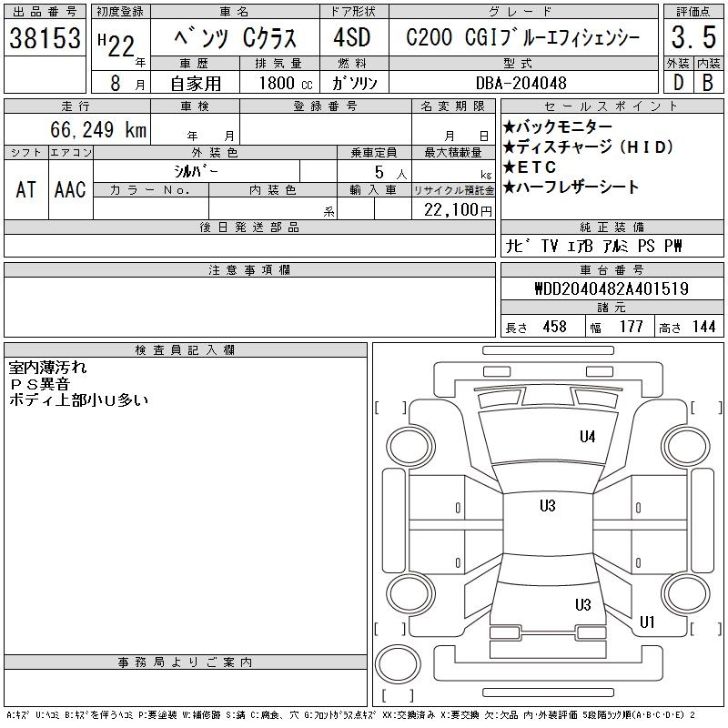
Task: Click inspector note 室内薄汚れ
Action: (x=47, y=368)
